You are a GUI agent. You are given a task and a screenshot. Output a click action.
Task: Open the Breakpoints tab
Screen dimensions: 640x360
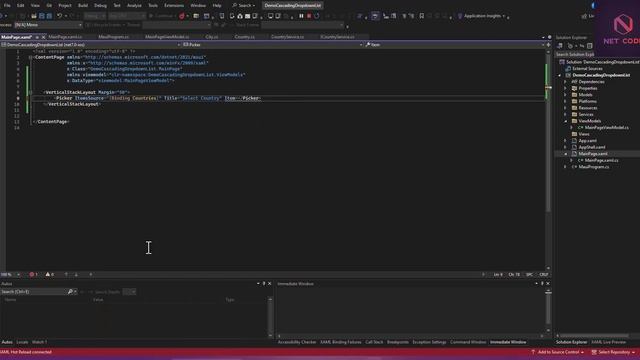tap(398, 342)
